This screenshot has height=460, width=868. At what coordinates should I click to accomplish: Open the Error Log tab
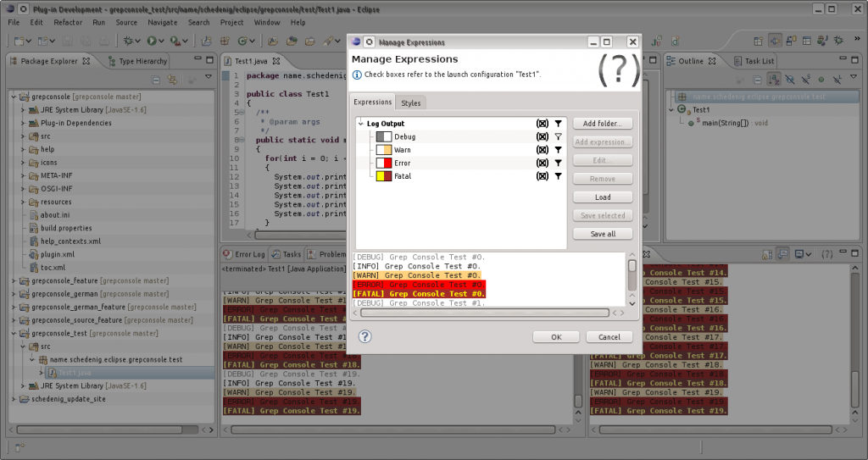[243, 254]
